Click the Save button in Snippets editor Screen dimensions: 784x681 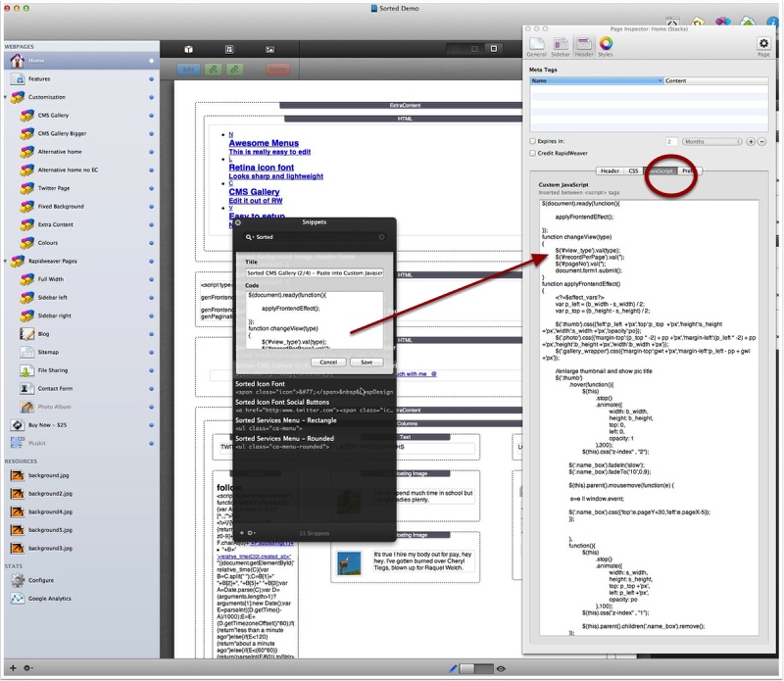367,362
